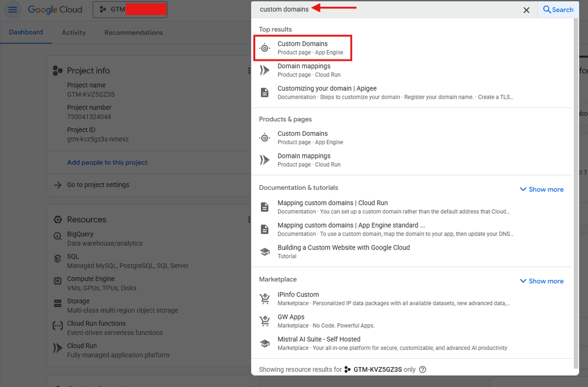Click Add people to this project

(107, 162)
